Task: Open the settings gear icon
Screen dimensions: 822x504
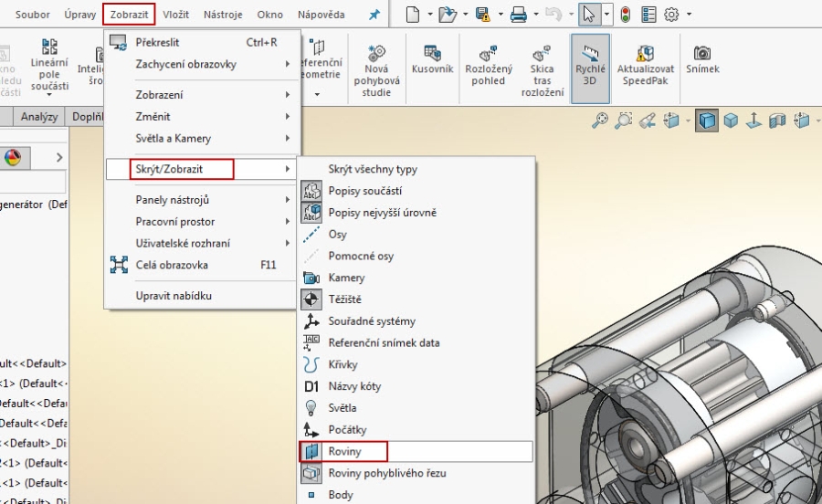Action: [x=671, y=15]
